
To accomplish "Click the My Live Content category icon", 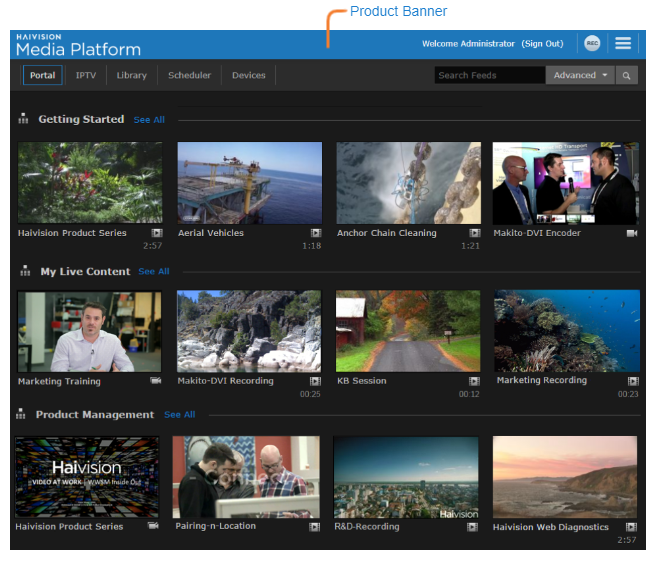I will point(24,271).
